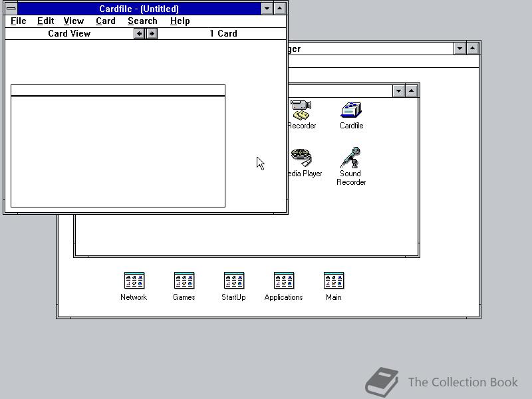The height and width of the screenshot is (399, 532).
Task: Click inside the blank card body area
Action: click(118, 152)
